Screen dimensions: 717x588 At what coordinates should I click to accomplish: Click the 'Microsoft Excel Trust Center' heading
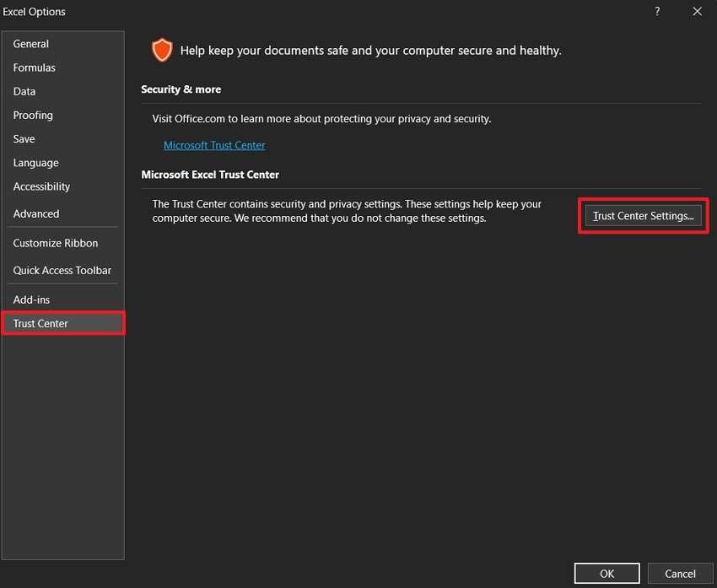(x=210, y=175)
